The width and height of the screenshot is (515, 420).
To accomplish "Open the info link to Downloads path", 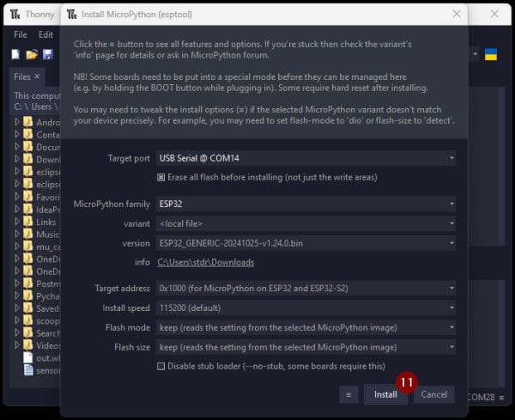I will [x=205, y=263].
